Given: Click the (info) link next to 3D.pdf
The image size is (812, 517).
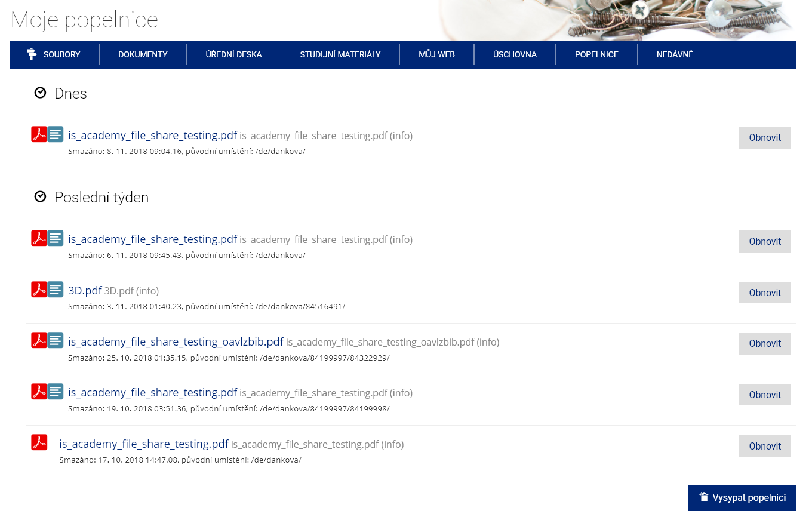Looking at the screenshot, I should point(147,291).
